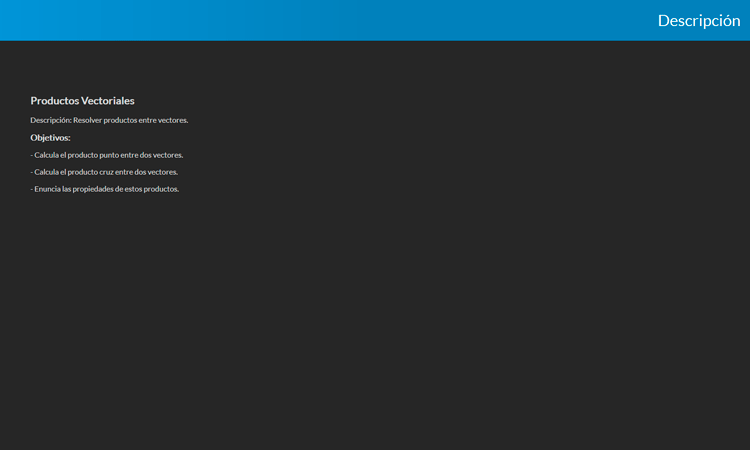Click the Descripción header title
The width and height of the screenshot is (750, 450).
(698, 20)
